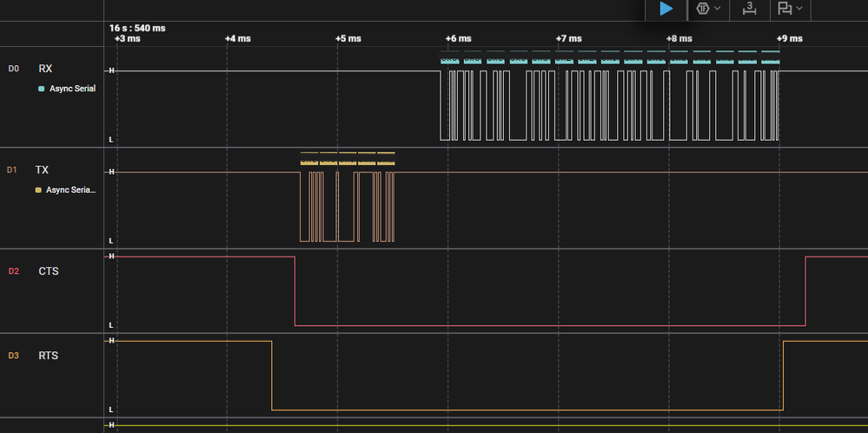This screenshot has width=868, height=433.
Task: Click the +8 ms timeline marker
Action: click(679, 38)
